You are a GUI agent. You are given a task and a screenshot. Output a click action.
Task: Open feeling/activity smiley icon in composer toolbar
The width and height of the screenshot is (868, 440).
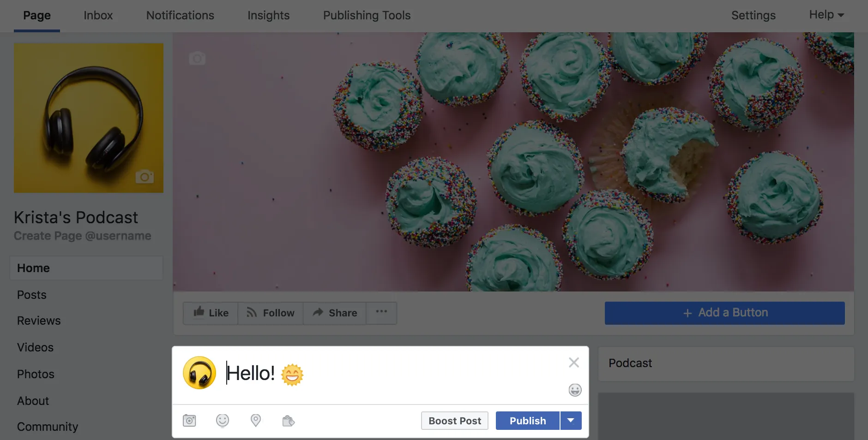coord(223,420)
